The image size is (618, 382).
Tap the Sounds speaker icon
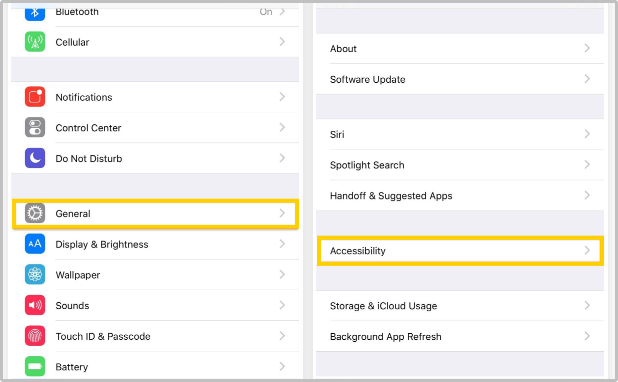pyautogui.click(x=35, y=305)
